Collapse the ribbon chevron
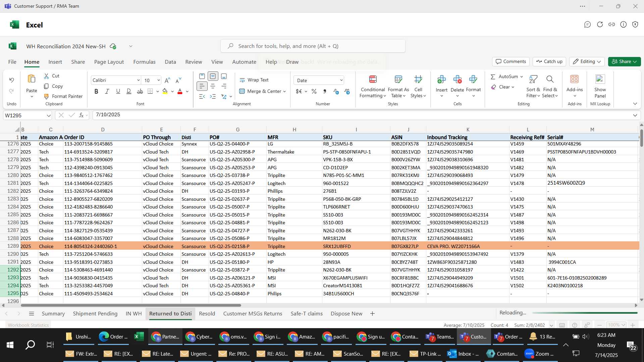This screenshot has height=362, width=644. 635,104
